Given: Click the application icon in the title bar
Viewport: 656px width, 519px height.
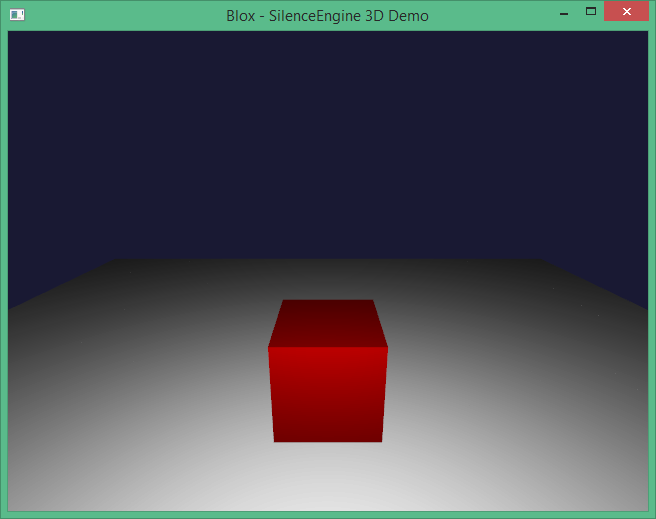Looking at the screenshot, I should pyautogui.click(x=17, y=15).
